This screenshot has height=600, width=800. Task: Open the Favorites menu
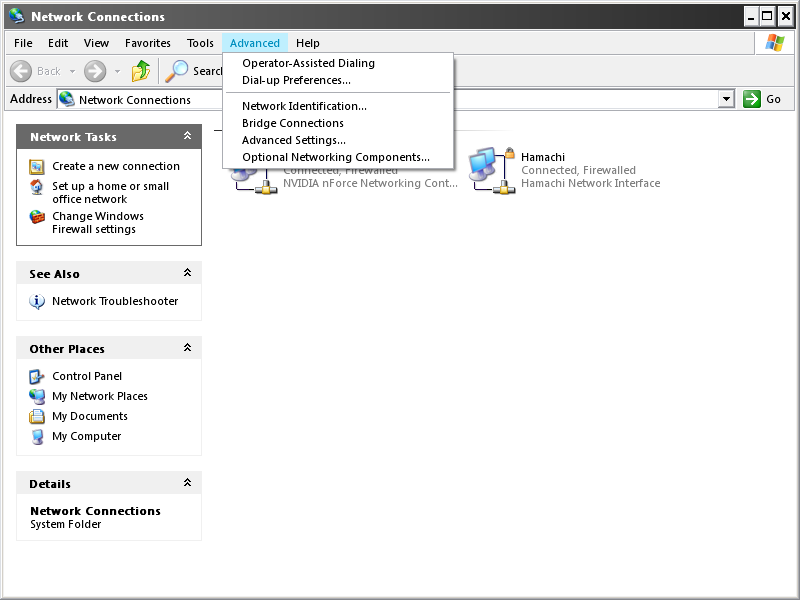pyautogui.click(x=147, y=43)
